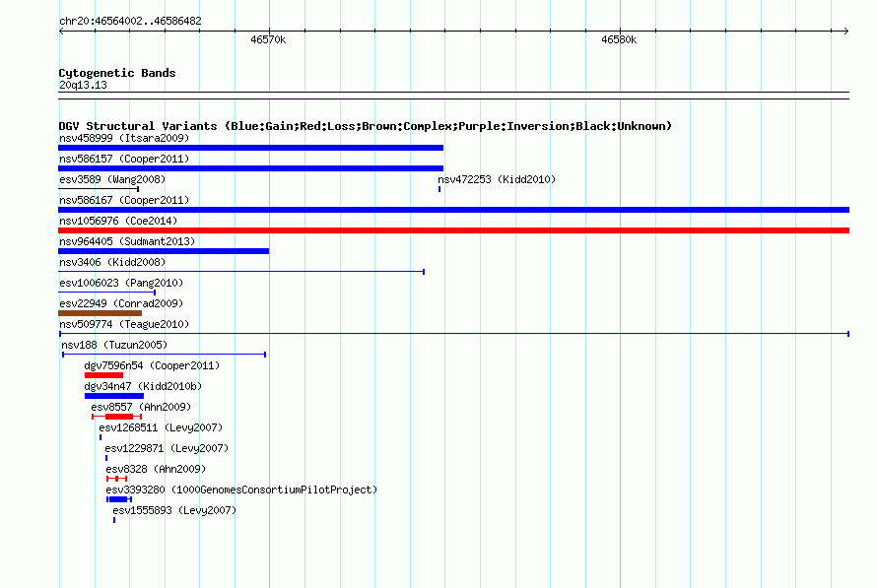Viewport: 877px width, 588px height.
Task: Click the small blue tick under esv1555893
Action: point(114,520)
